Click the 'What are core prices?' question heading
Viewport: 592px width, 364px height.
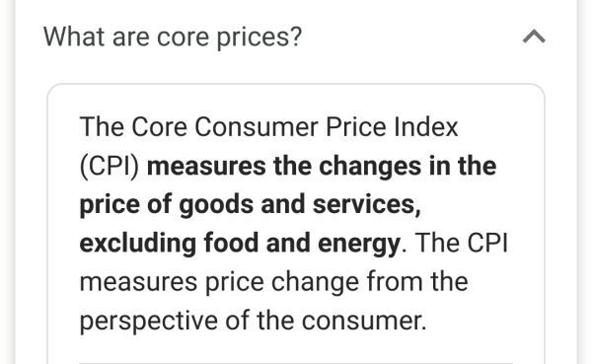pos(173,37)
